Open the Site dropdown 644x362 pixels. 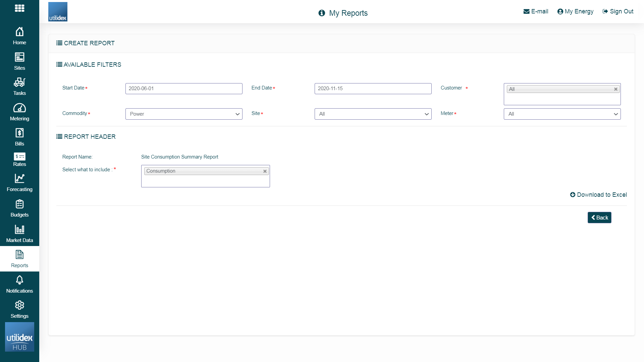point(373,114)
